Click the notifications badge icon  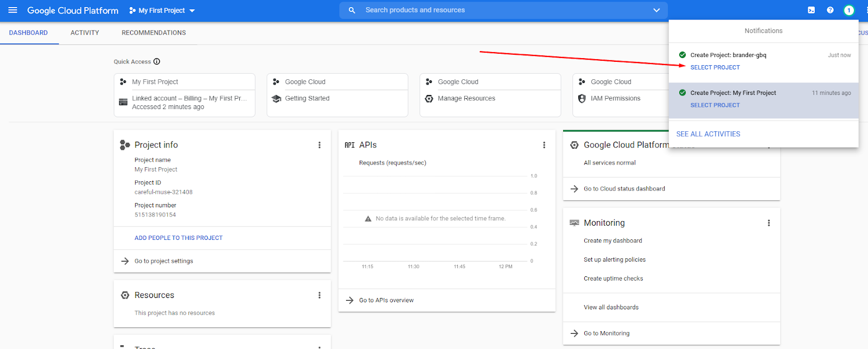pyautogui.click(x=848, y=10)
